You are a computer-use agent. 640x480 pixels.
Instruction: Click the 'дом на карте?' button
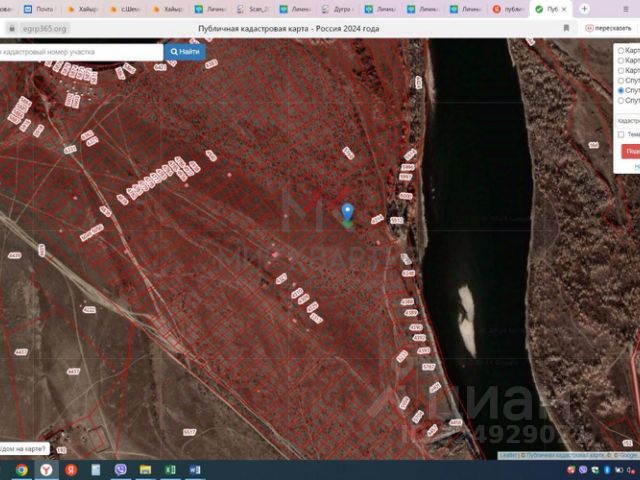pyautogui.click(x=24, y=449)
